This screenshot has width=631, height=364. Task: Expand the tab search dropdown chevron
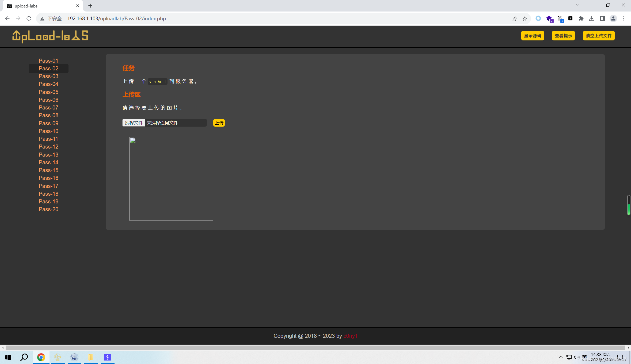coord(577,5)
